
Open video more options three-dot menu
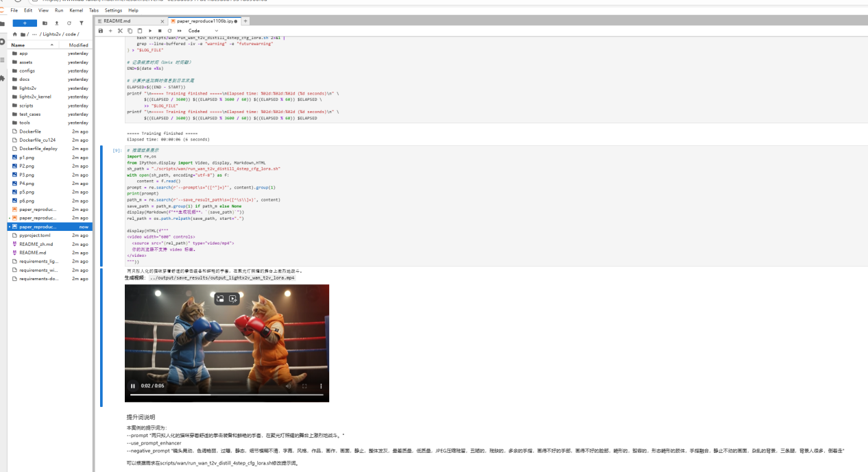(321, 386)
